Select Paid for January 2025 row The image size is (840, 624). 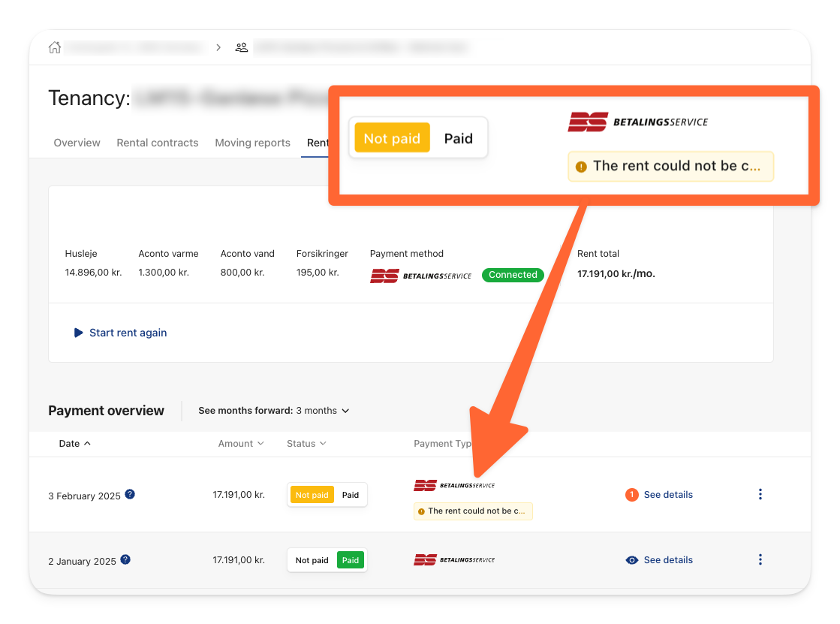point(351,560)
